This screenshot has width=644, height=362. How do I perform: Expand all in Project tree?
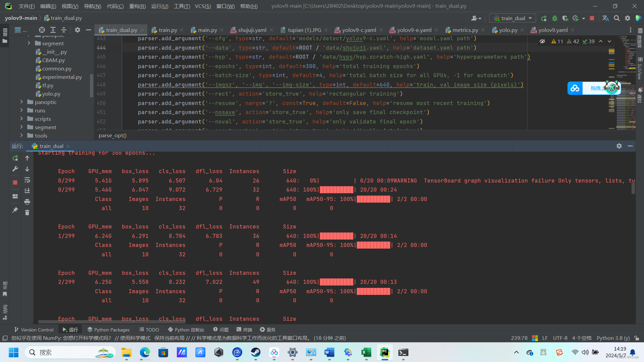click(x=53, y=30)
